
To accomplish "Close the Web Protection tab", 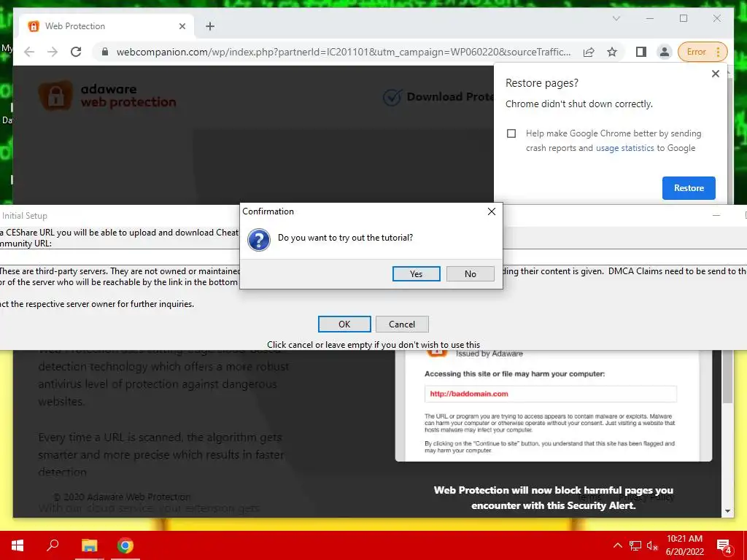I will 182,26.
